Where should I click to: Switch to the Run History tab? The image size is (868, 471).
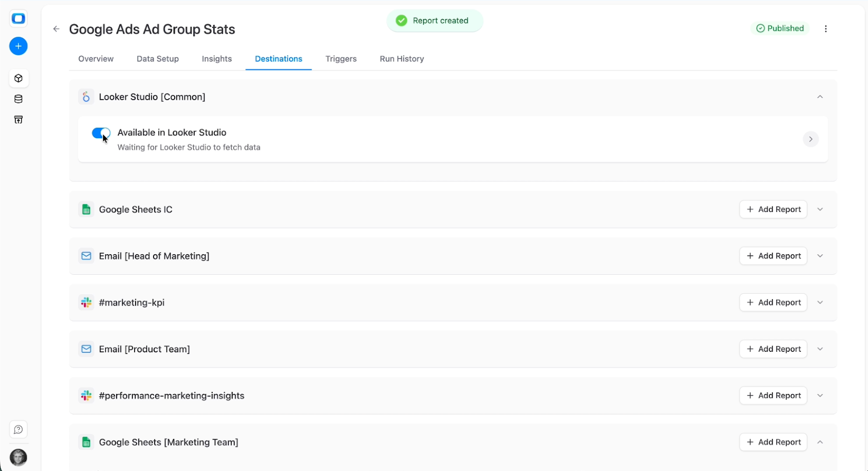pyautogui.click(x=401, y=59)
